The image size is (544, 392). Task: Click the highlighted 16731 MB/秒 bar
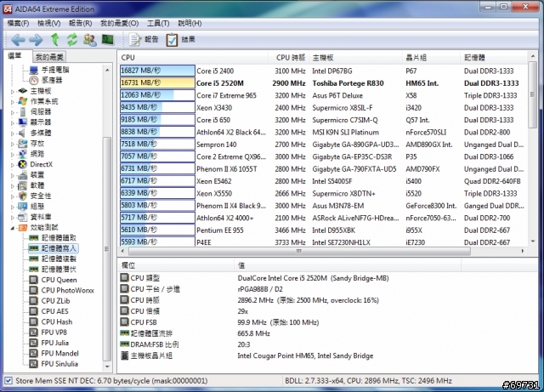point(157,83)
